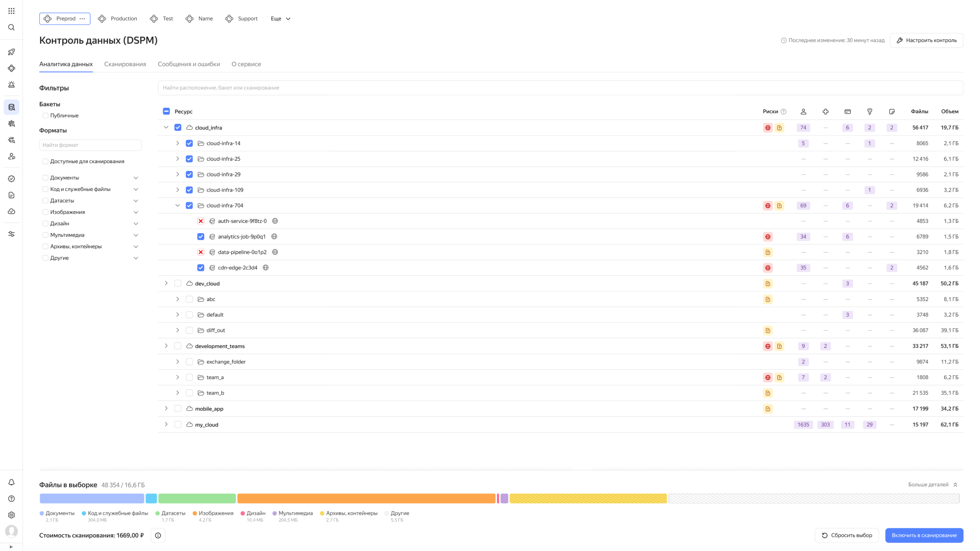The image size is (980, 551).
Task: Click the rocket icon in sidebar
Action: (11, 52)
